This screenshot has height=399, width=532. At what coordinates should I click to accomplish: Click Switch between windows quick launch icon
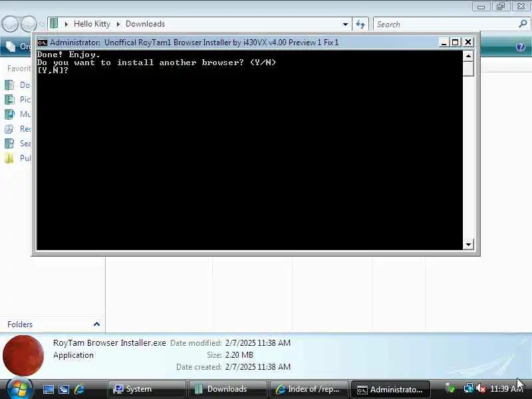pyautogui.click(x=64, y=389)
